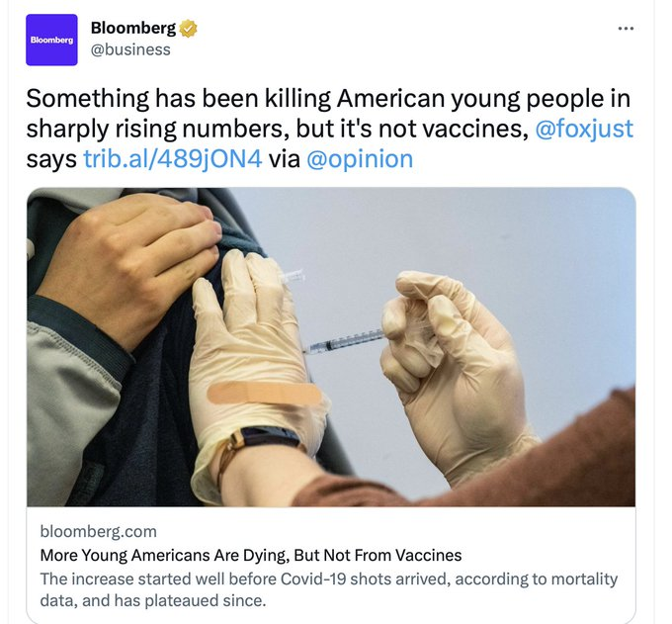
Task: Click the bloomberg.com domain in card
Action: point(98,531)
